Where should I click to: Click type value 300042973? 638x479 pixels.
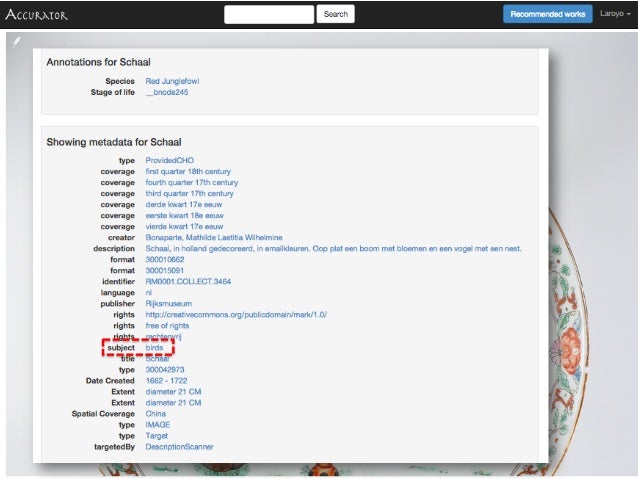pos(165,370)
